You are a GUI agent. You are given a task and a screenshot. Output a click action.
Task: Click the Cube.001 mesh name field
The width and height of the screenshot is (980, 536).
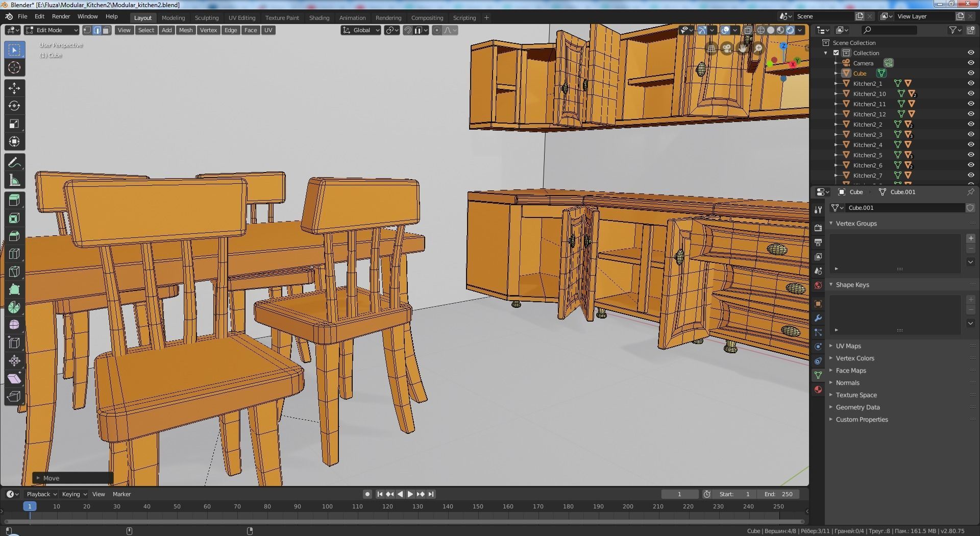[x=906, y=208]
